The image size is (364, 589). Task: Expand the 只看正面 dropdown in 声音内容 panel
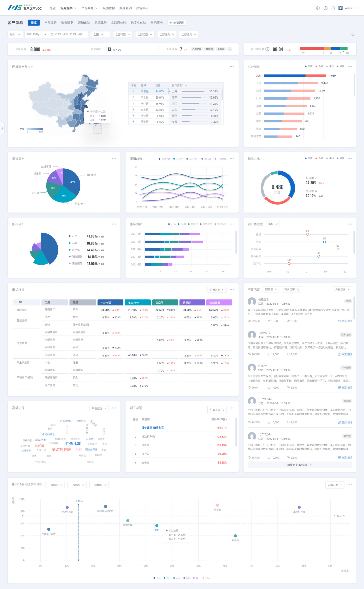tap(343, 289)
